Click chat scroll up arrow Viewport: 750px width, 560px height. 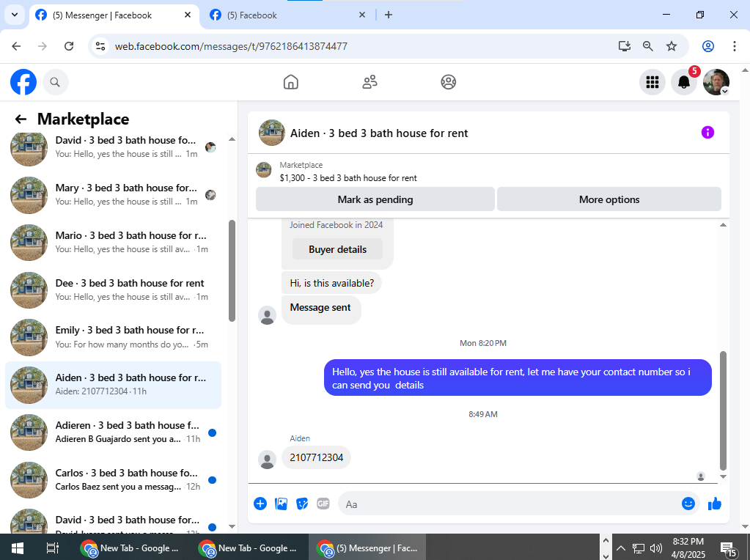[723, 225]
